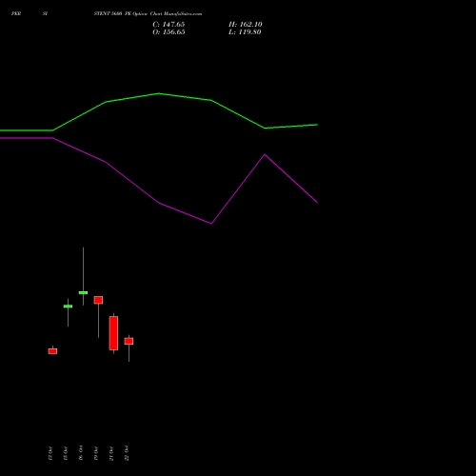Screen dimensions: 476x476
Task: Click the open value O: 156.65
Action: click(x=169, y=32)
